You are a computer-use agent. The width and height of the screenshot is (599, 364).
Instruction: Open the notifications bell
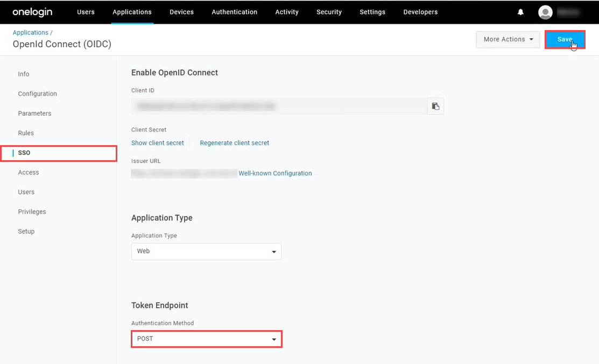520,12
